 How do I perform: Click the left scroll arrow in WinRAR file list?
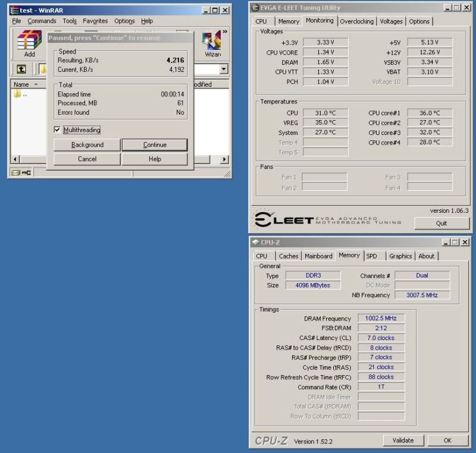coord(15,159)
